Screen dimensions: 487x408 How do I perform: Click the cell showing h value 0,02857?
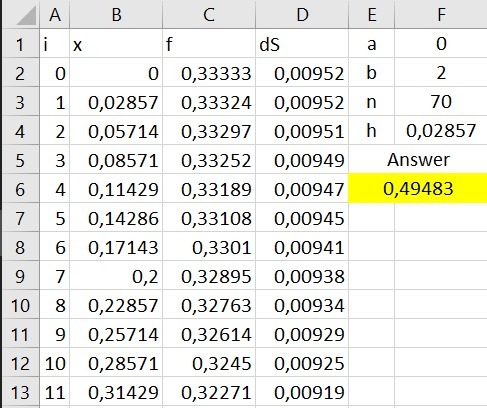click(x=441, y=131)
